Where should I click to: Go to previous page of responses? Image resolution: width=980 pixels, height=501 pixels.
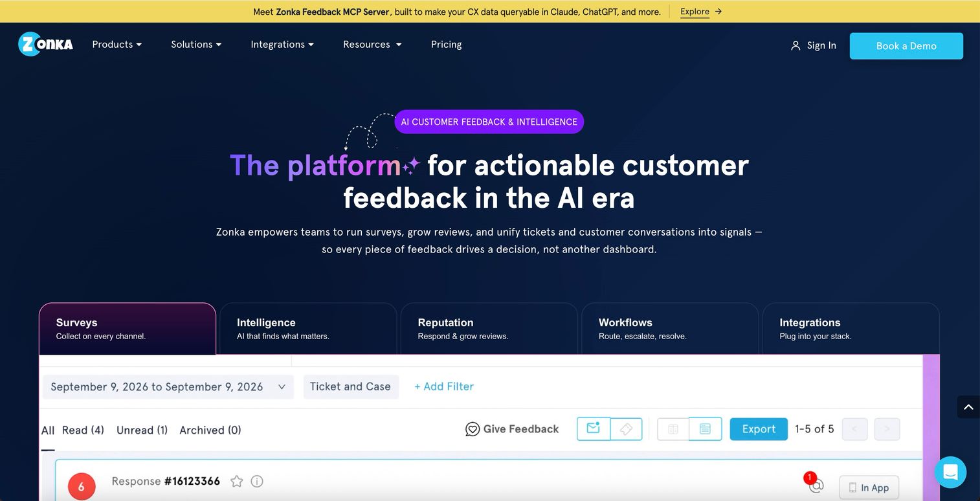point(854,429)
